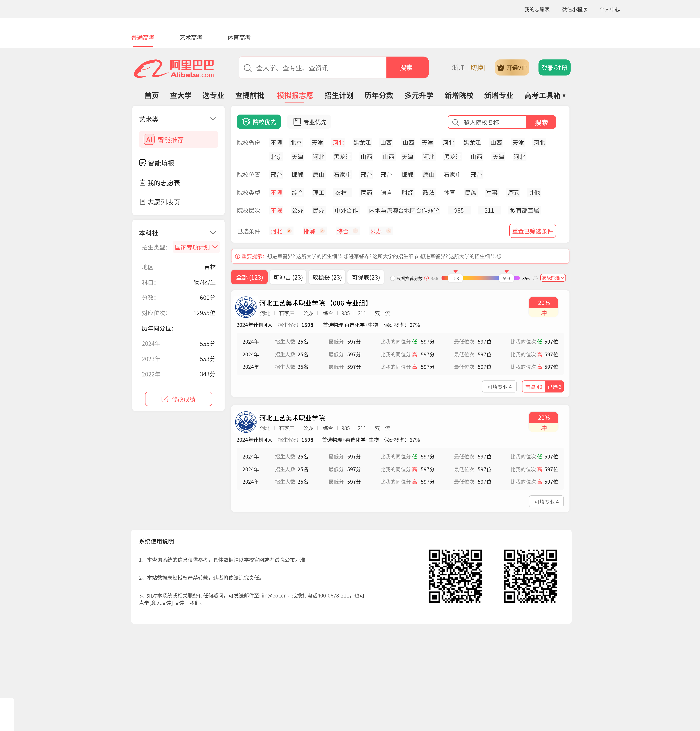Image resolution: width=700 pixels, height=731 pixels.
Task: Click the info icon beside 只看推荐分数
Action: point(426,278)
